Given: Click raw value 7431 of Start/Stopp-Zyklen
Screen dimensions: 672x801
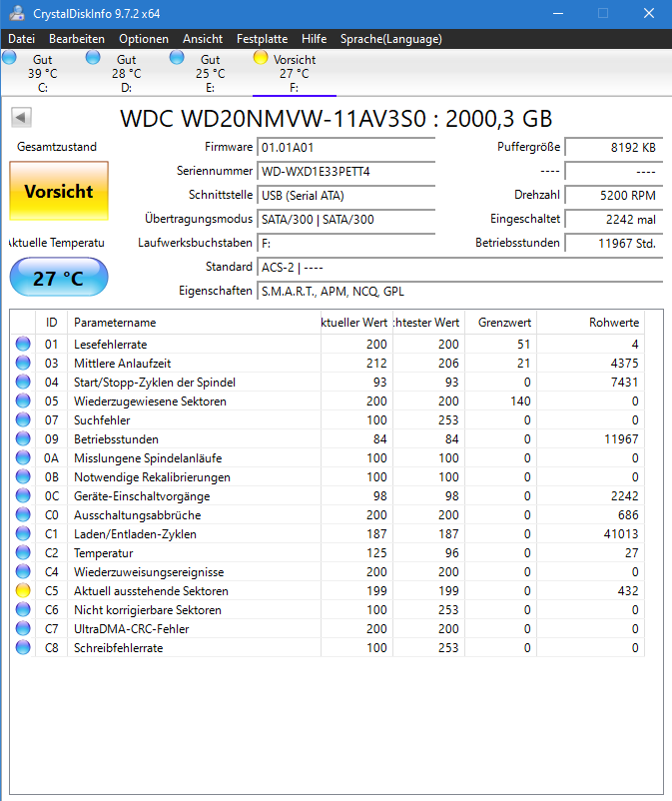Looking at the screenshot, I should click(x=624, y=383).
